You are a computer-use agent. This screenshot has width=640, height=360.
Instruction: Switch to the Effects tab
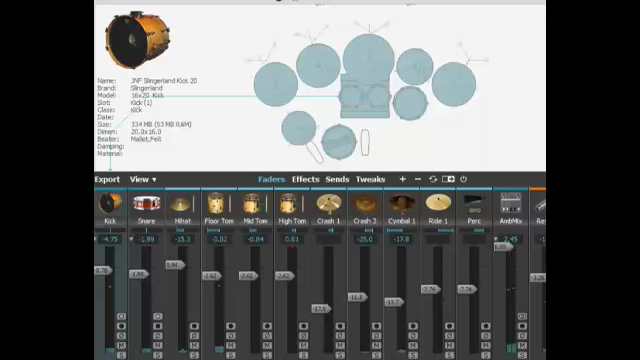pyautogui.click(x=305, y=179)
